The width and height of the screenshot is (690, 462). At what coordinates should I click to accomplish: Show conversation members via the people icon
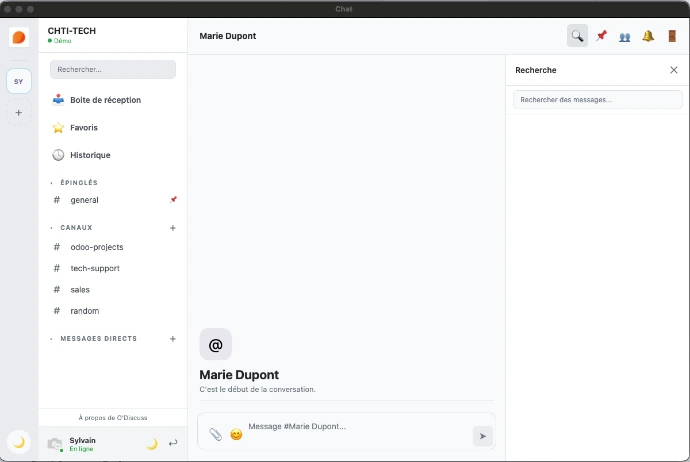pyautogui.click(x=625, y=36)
